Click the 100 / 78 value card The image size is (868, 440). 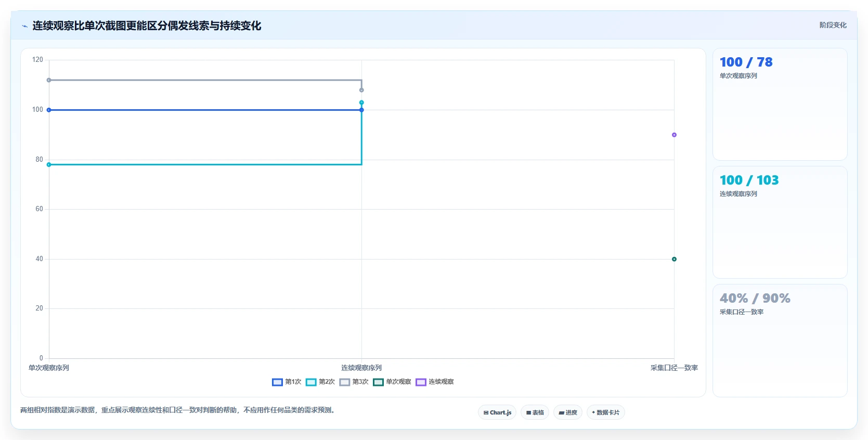pyautogui.click(x=780, y=104)
